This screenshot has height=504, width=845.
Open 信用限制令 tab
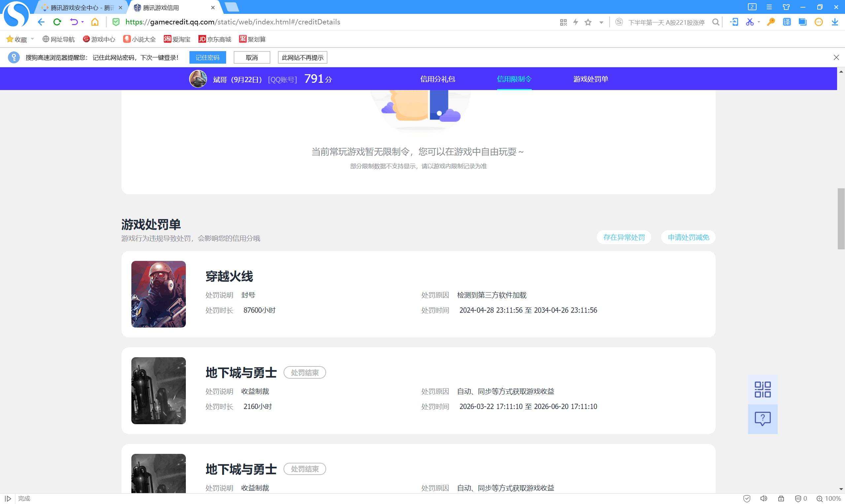[514, 79]
